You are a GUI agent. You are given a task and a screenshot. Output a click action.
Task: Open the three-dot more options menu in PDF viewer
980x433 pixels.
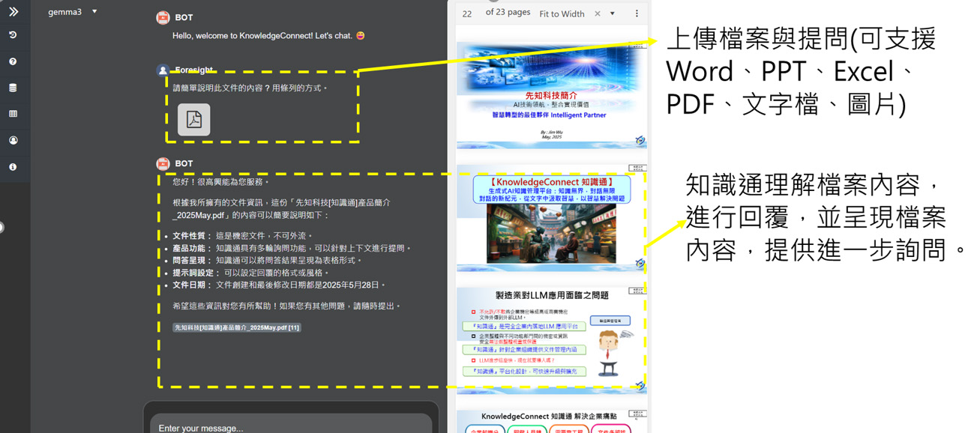637,13
